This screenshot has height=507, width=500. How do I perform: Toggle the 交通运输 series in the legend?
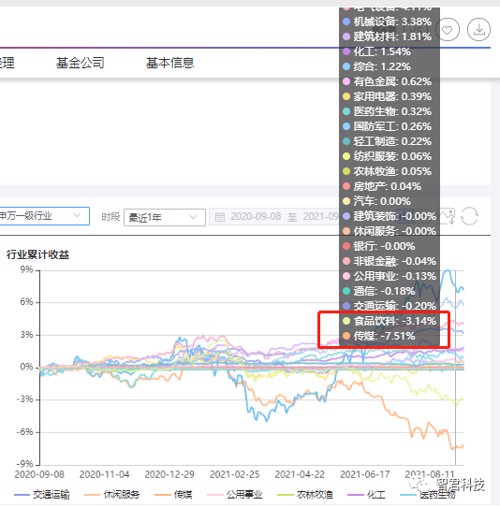[42, 495]
